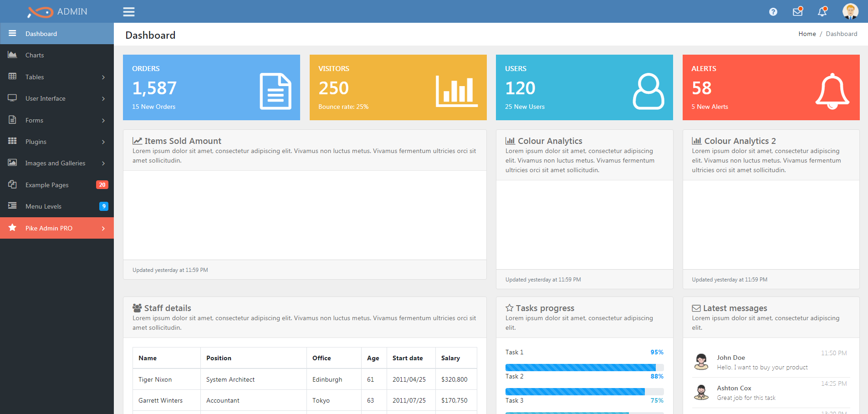Click the Tables grid icon in sidebar
The image size is (868, 414).
(12, 77)
